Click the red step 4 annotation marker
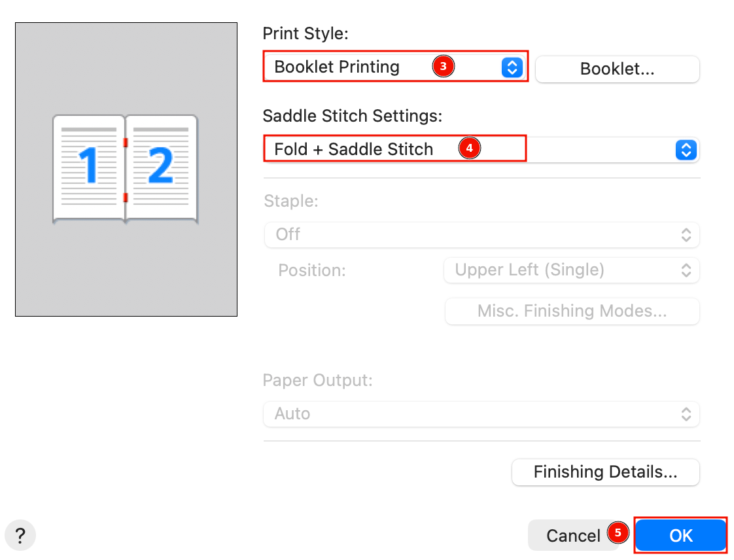Image resolution: width=734 pixels, height=560 pixels. point(470,149)
